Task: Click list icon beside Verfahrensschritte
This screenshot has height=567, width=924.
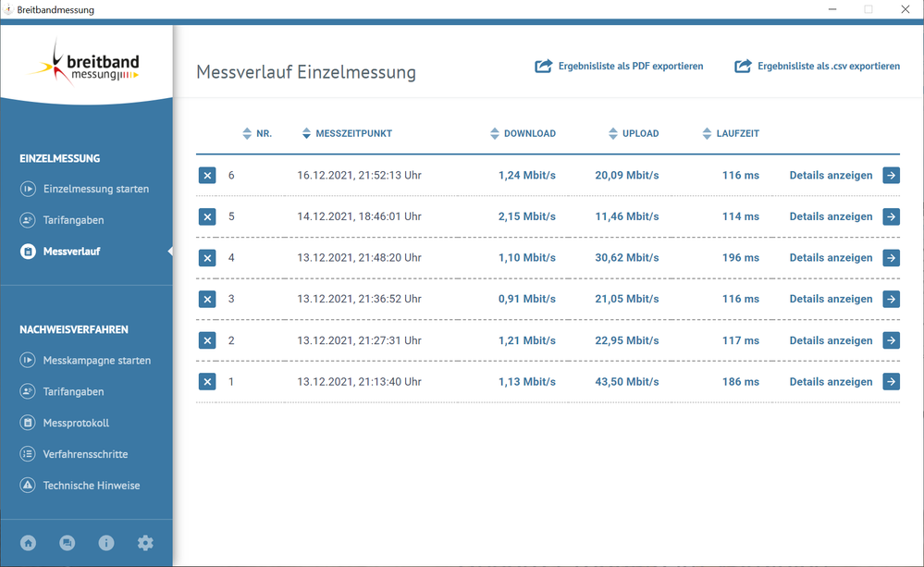Action: 28,454
